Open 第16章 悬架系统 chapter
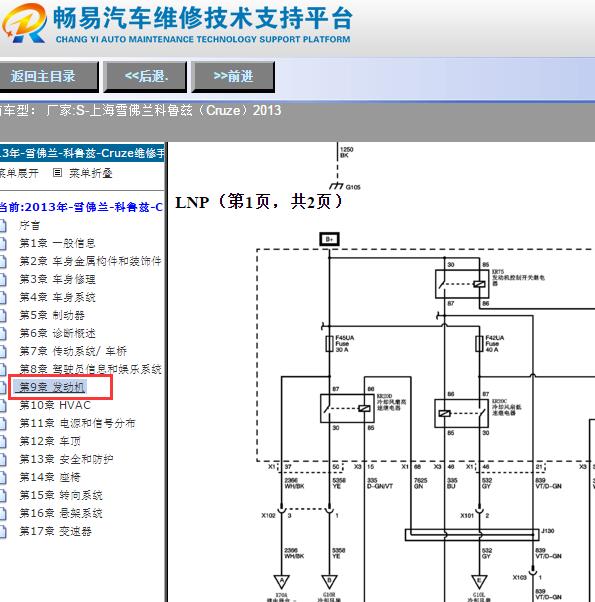The image size is (595, 602). [x=61, y=513]
